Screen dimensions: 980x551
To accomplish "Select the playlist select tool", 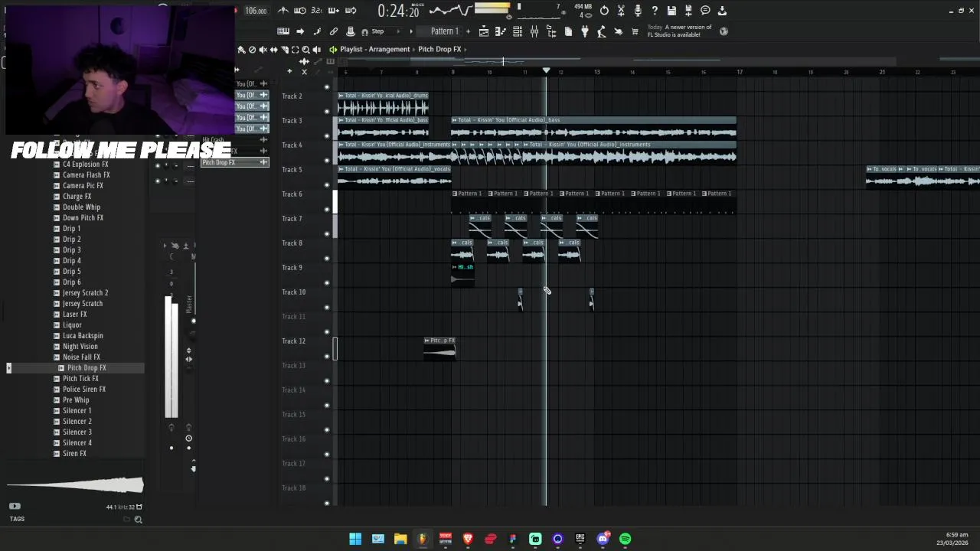I will [295, 49].
